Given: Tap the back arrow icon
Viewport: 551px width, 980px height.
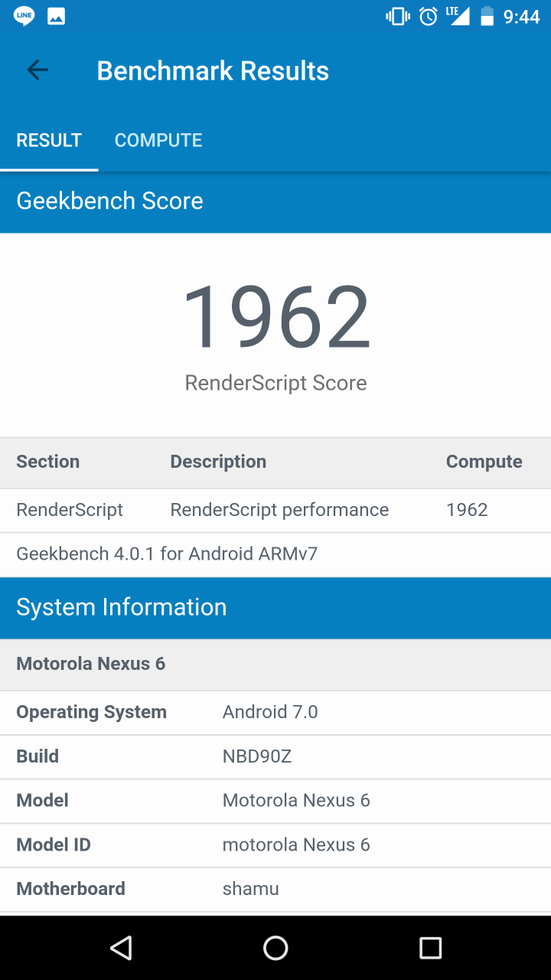Looking at the screenshot, I should click(x=37, y=70).
